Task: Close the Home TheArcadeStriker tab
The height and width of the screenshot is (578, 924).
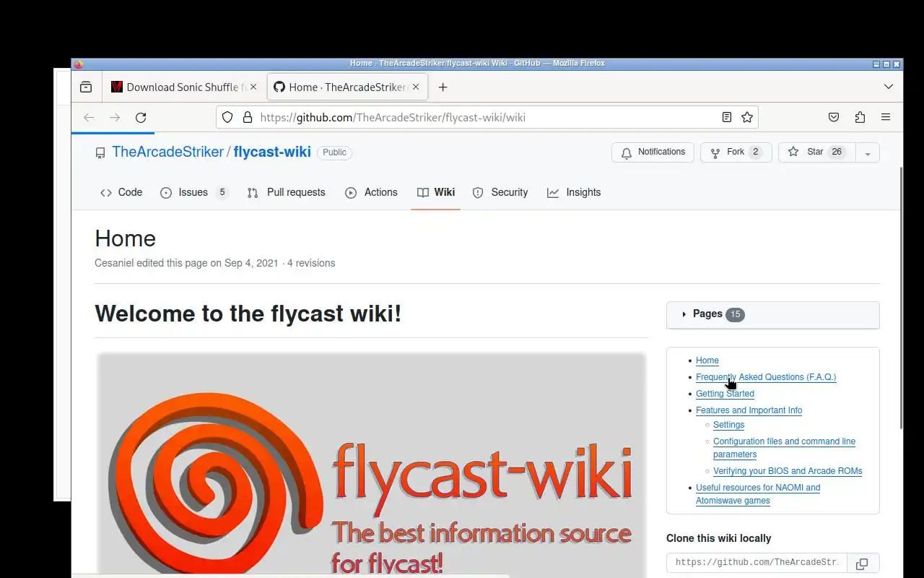Action: pyautogui.click(x=415, y=87)
